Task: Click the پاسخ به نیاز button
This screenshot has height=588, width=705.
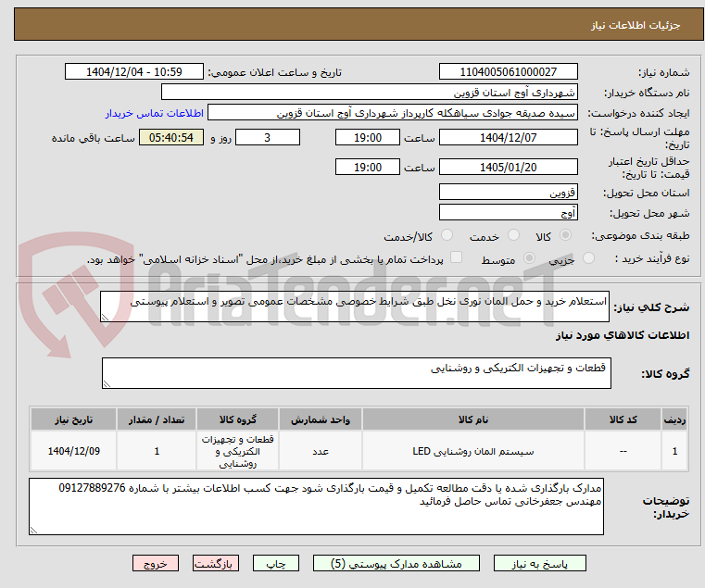Action: click(539, 563)
